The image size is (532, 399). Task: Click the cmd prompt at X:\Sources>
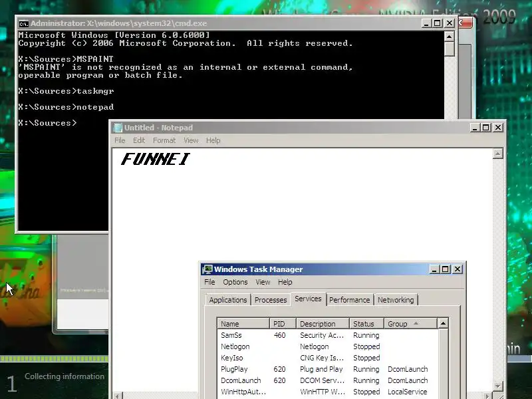[47, 123]
